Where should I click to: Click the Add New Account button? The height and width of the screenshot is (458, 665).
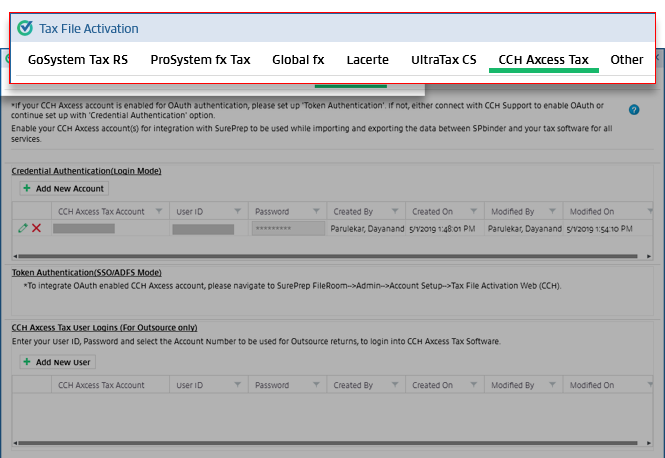tap(63, 188)
